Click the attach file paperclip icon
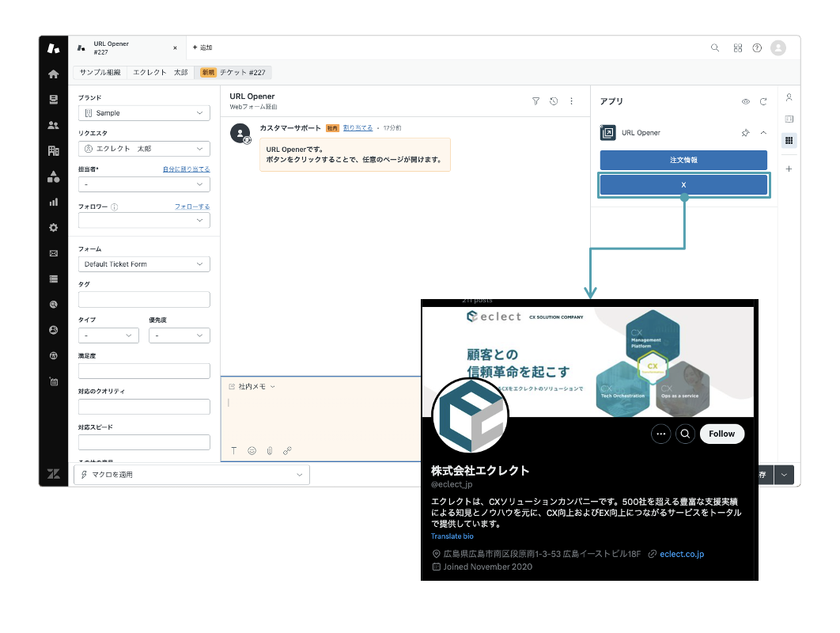840x633 pixels. (x=270, y=450)
